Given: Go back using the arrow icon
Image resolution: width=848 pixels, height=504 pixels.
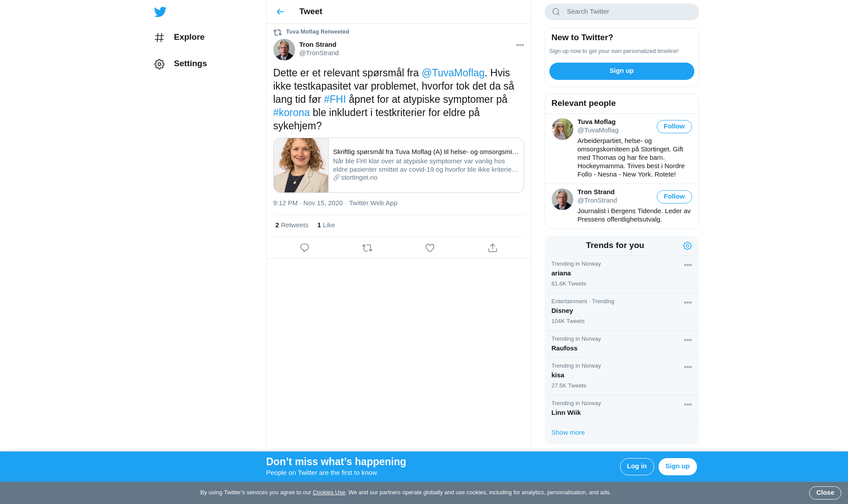Looking at the screenshot, I should click(280, 12).
